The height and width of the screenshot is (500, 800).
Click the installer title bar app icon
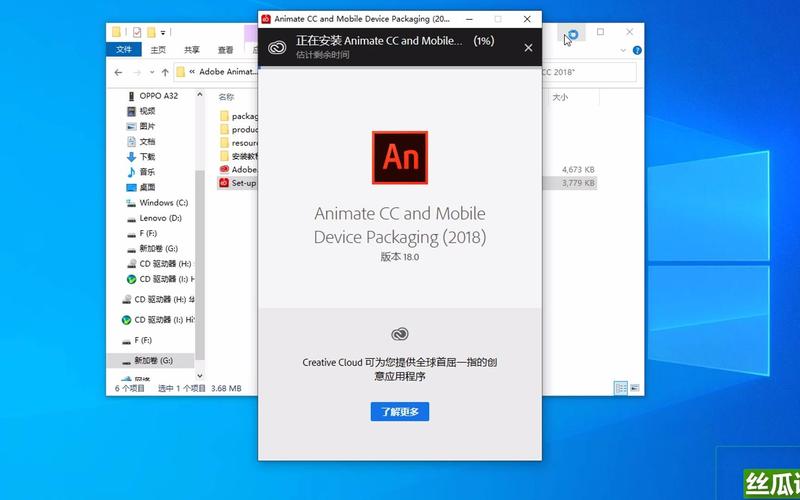(x=266, y=19)
